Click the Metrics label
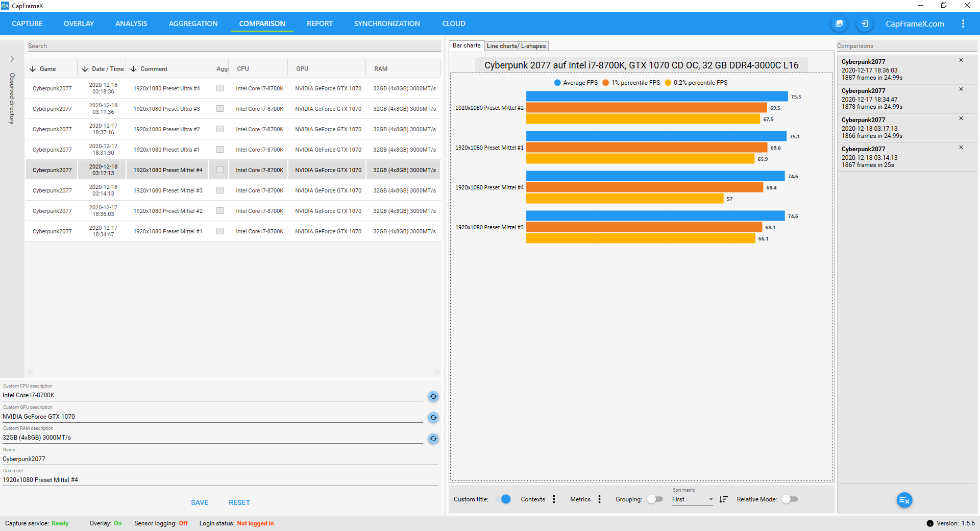The height and width of the screenshot is (531, 980). (580, 499)
